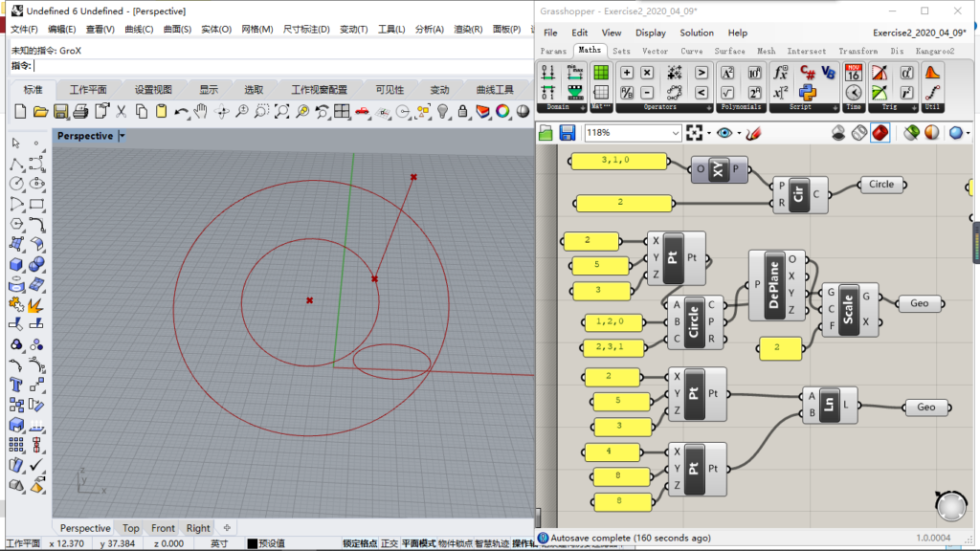Image resolution: width=980 pixels, height=551 pixels.
Task: Click the New file icon in Rhino toolbar
Action: (x=20, y=112)
